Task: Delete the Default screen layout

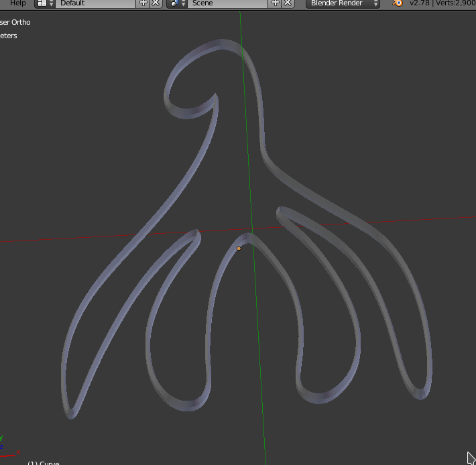Action: (x=156, y=3)
